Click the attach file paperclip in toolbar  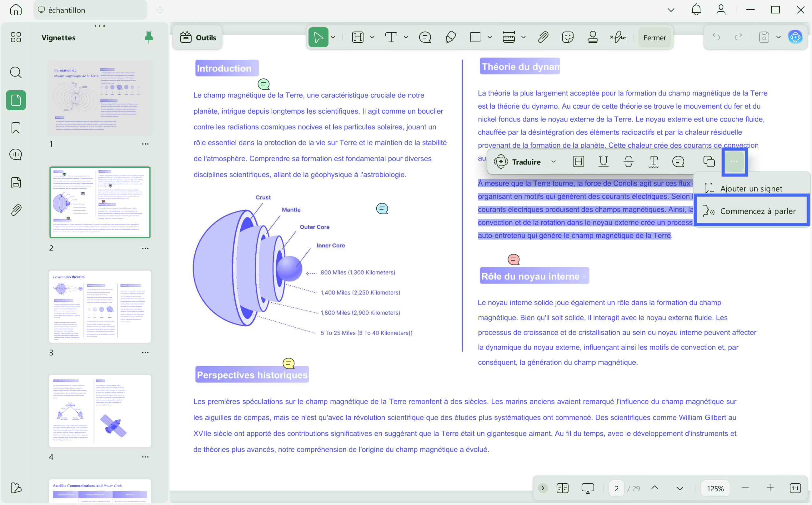tap(543, 37)
